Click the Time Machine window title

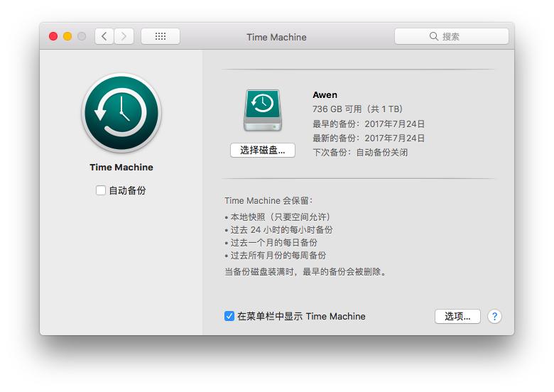click(x=277, y=37)
